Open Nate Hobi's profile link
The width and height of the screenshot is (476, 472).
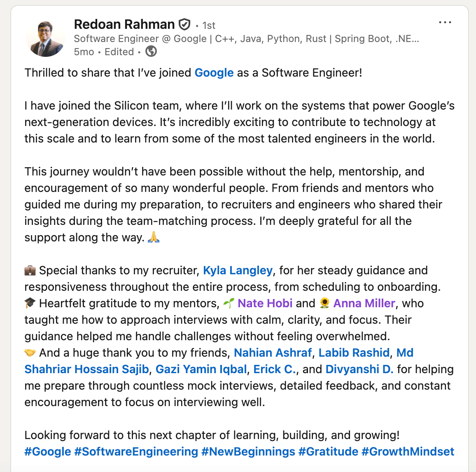tap(265, 304)
